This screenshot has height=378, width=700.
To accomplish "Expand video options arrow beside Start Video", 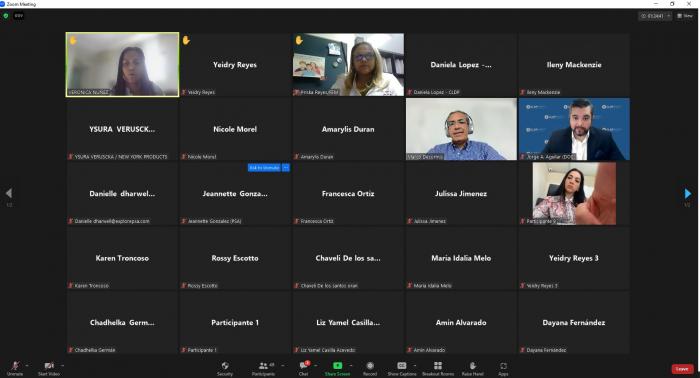I will [62, 366].
